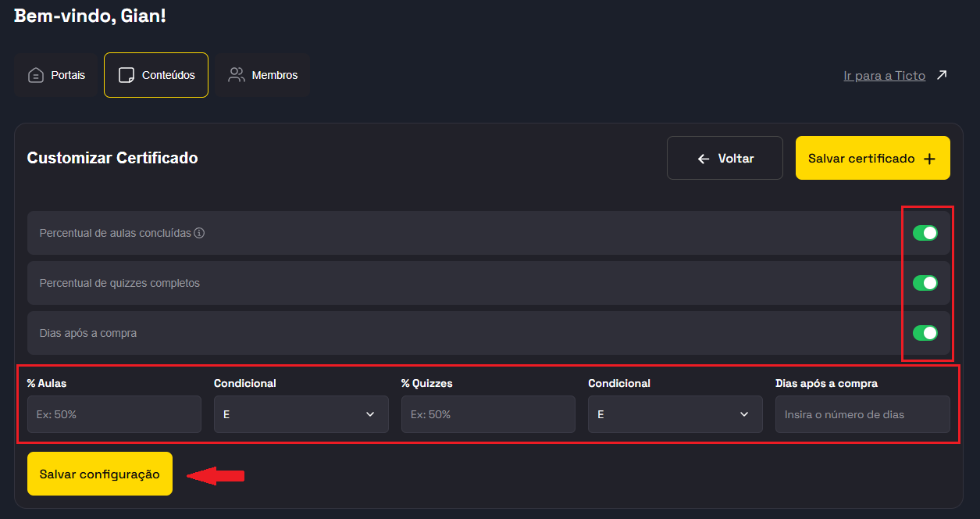Click the Dias após a compra number field
The height and width of the screenshot is (519, 980).
click(x=862, y=414)
